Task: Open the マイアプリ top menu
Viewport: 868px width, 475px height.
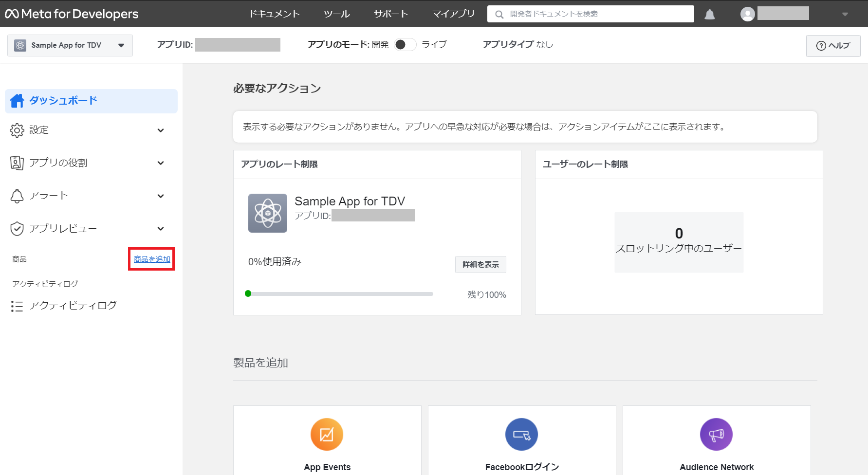Action: [x=454, y=14]
